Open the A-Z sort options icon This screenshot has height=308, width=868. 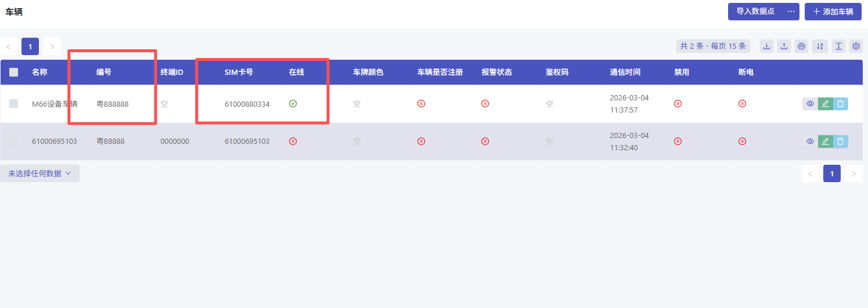click(x=820, y=46)
